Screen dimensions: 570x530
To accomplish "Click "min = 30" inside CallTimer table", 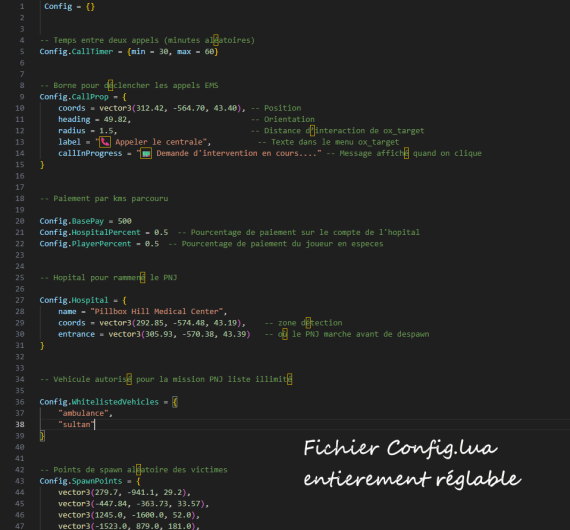I will pyautogui.click(x=149, y=52).
